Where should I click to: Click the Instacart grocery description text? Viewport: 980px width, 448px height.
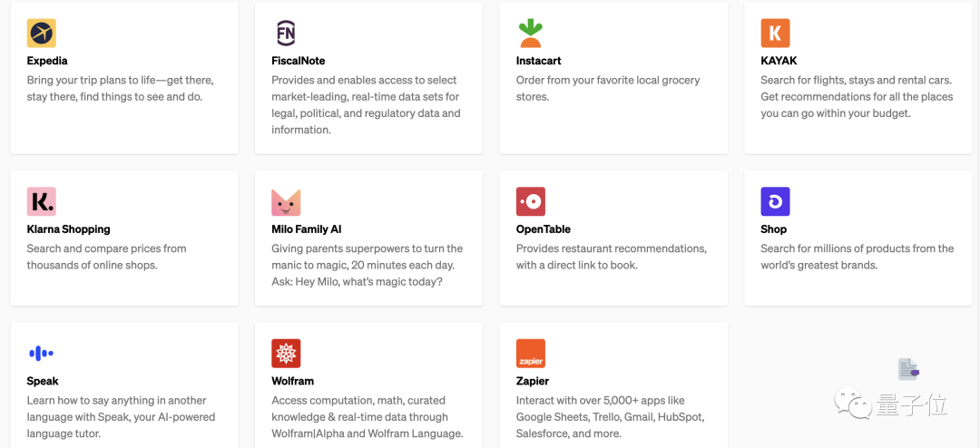tap(608, 88)
